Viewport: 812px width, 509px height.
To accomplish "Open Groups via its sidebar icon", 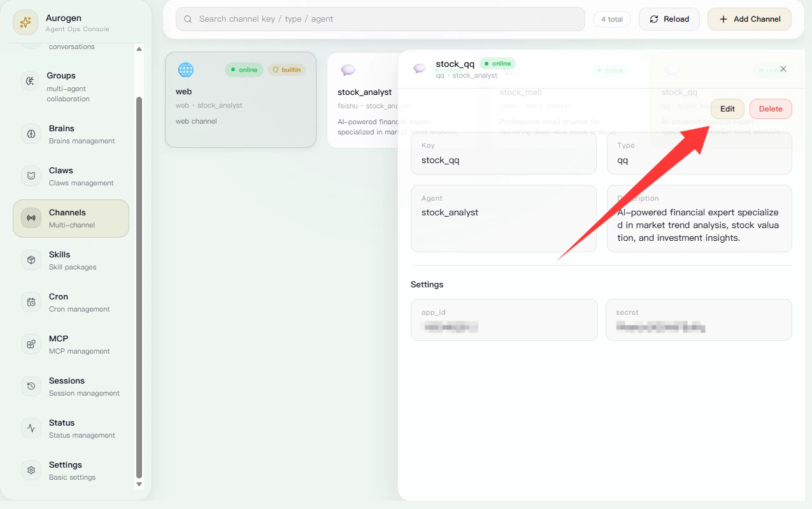I will (x=30, y=81).
